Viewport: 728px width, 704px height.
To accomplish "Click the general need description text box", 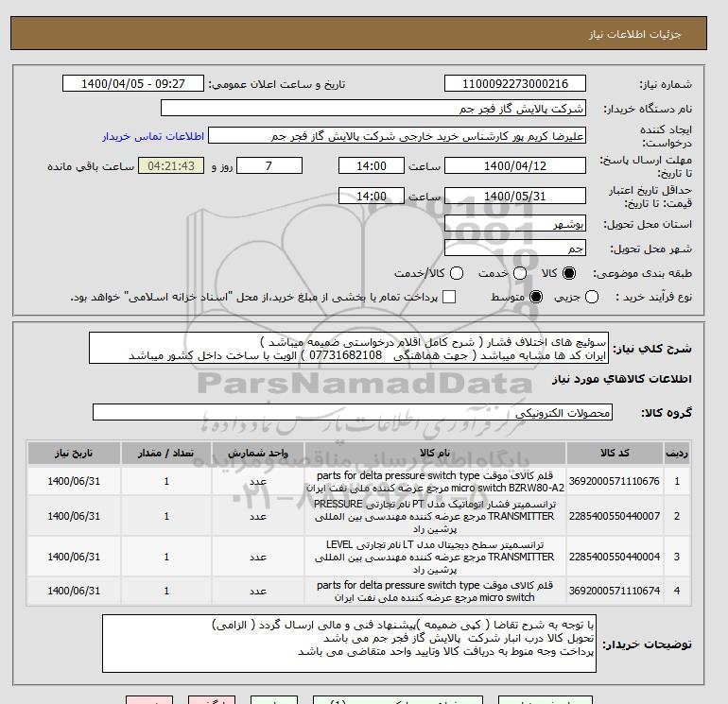I will 348,348.
